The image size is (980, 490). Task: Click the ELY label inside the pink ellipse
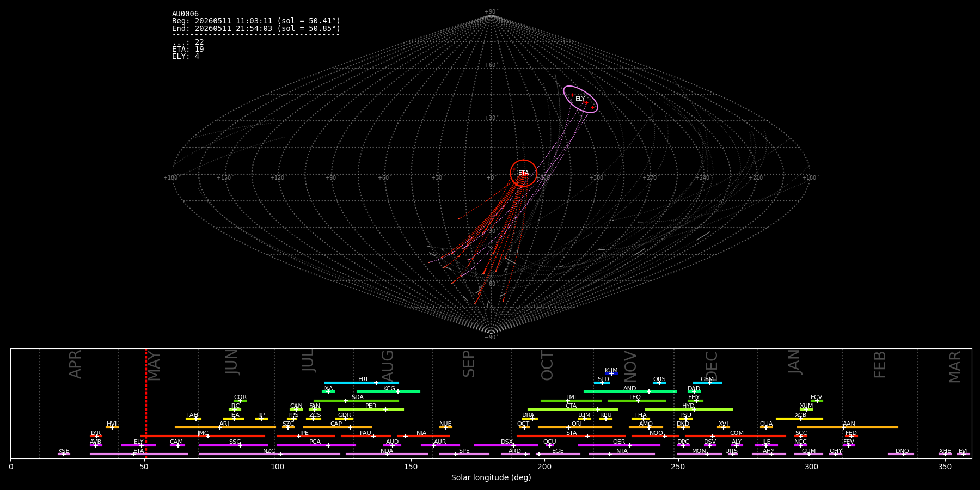[580, 99]
